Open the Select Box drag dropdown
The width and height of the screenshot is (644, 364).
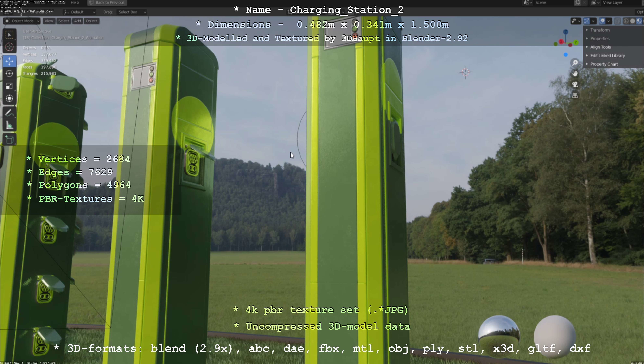coord(132,12)
